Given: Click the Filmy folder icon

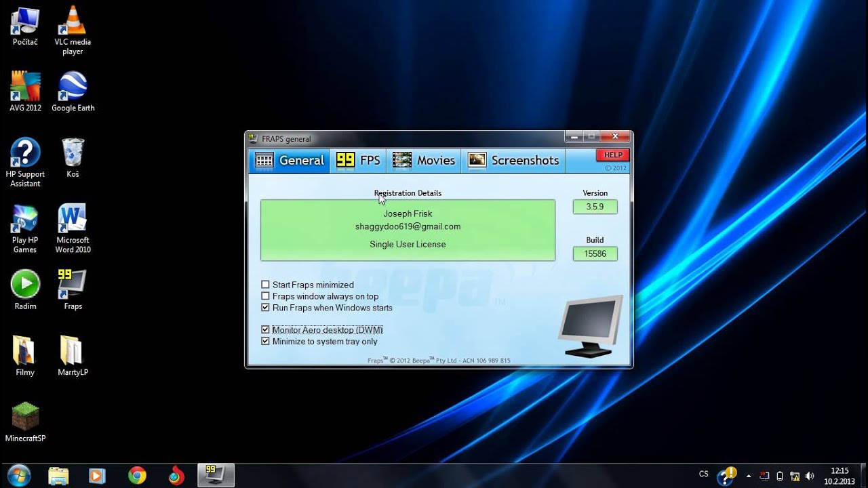Looking at the screenshot, I should tap(25, 356).
